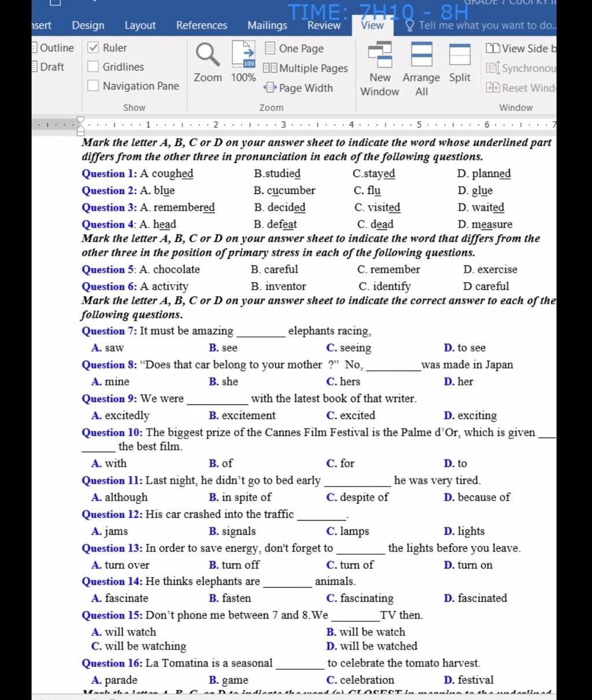The width and height of the screenshot is (592, 700).
Task: Open the Layout ribbon tab
Action: 140,25
